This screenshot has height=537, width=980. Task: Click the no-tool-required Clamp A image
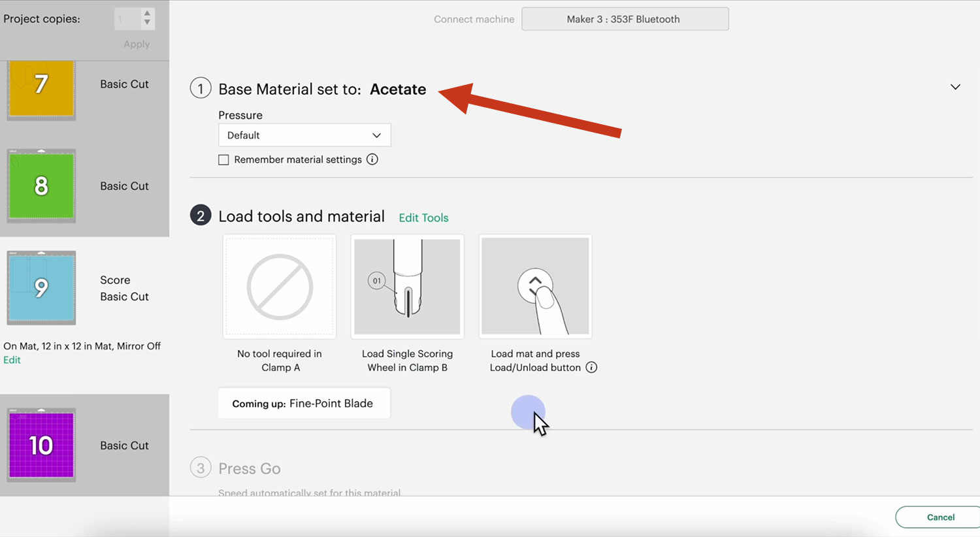point(280,286)
